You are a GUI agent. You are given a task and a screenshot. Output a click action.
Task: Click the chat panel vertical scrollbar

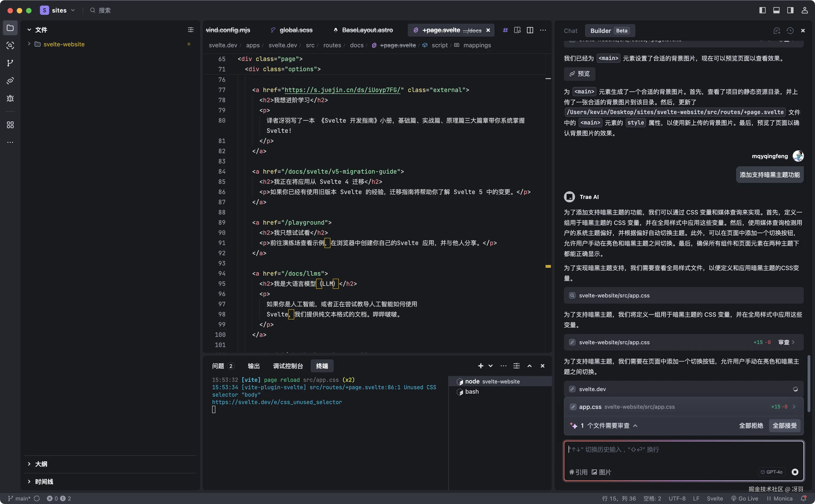click(809, 383)
